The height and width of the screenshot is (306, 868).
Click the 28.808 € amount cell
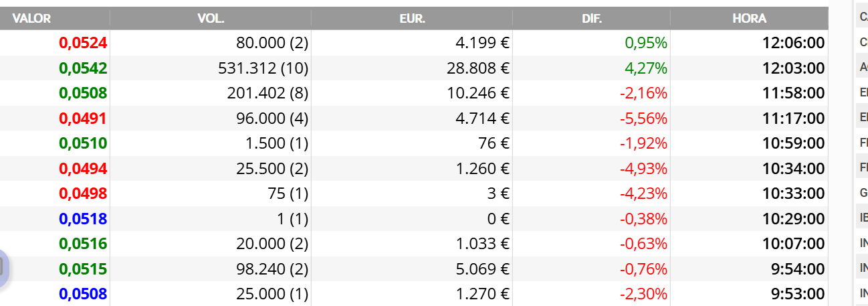[x=479, y=68]
